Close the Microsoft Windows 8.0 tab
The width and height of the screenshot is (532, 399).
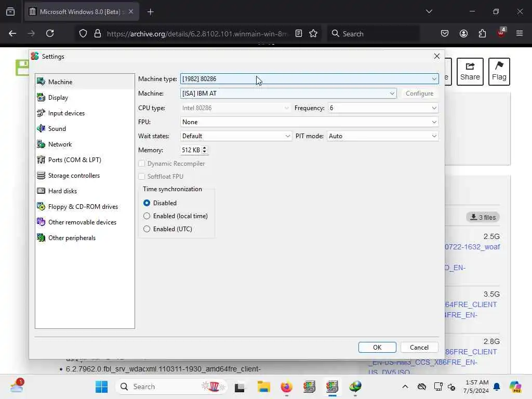(130, 12)
